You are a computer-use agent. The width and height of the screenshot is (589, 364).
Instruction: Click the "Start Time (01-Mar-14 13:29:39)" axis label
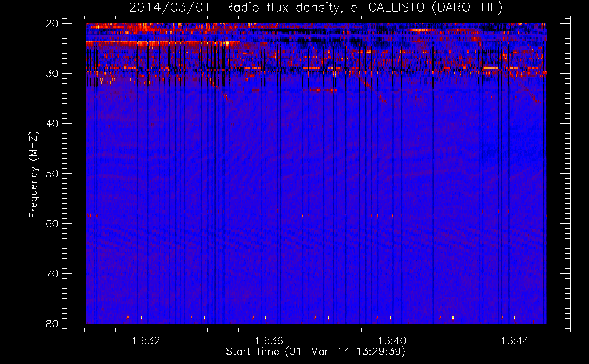coord(316,352)
